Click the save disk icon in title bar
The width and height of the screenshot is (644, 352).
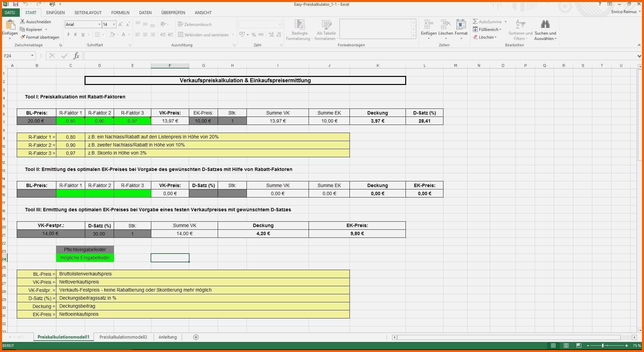16,4
